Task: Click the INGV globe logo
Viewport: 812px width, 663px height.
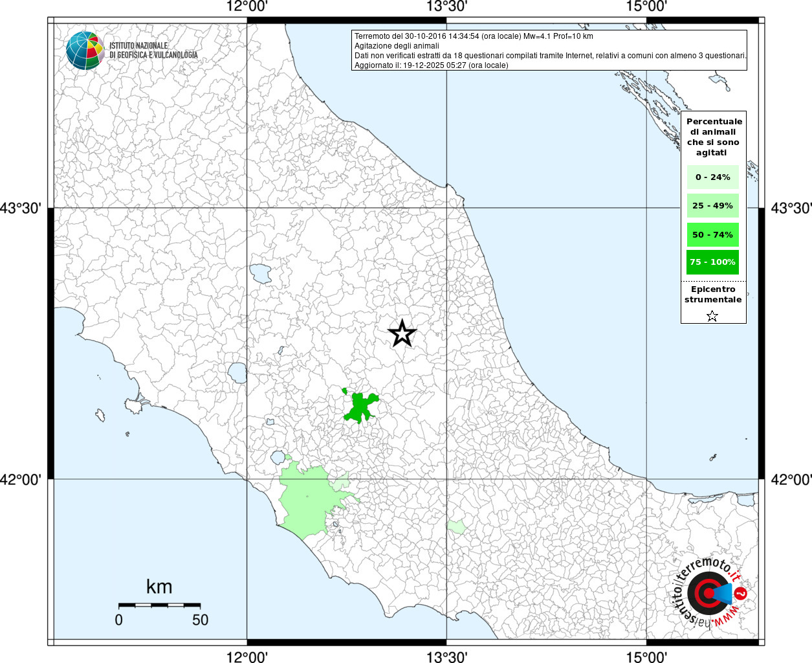Action: point(85,51)
